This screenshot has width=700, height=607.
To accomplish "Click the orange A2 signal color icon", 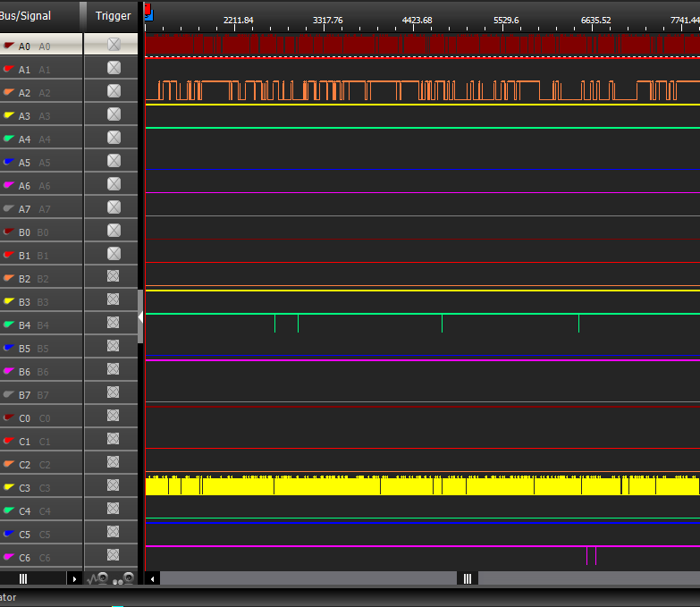I will tap(9, 92).
